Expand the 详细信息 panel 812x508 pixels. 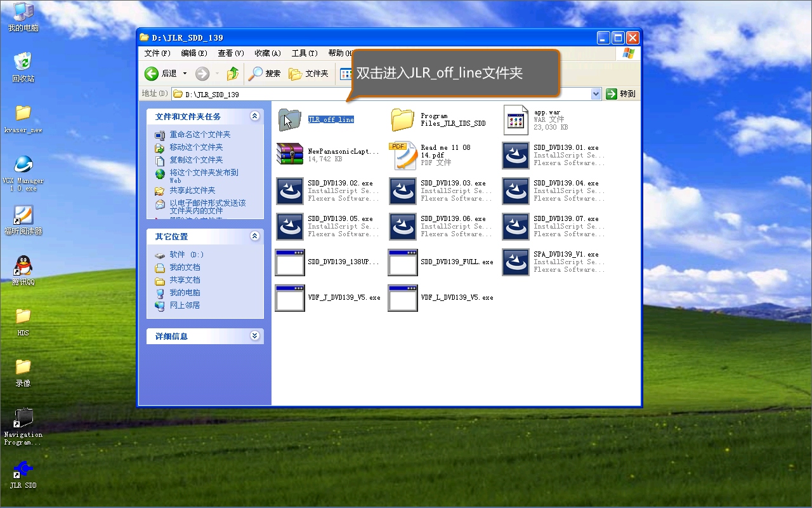pyautogui.click(x=254, y=336)
